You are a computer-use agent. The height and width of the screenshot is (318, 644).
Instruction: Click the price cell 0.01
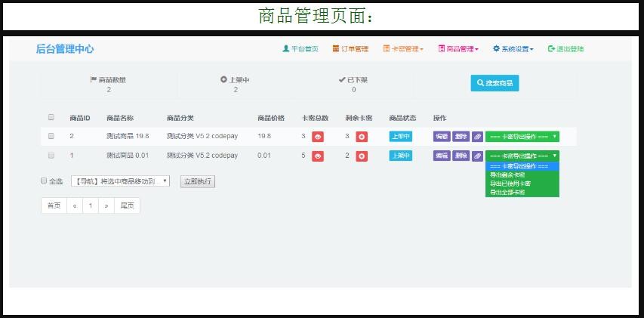click(x=264, y=156)
